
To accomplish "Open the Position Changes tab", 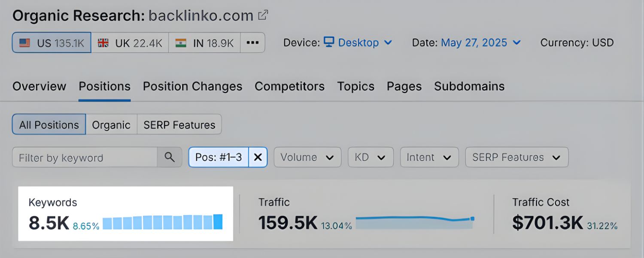I will (192, 86).
